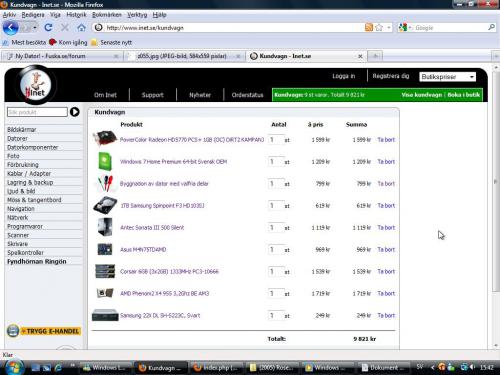Viewport: 500px width, 375px height.
Task: Edit quantity field for PowerColor Radeon
Action: (x=276, y=139)
